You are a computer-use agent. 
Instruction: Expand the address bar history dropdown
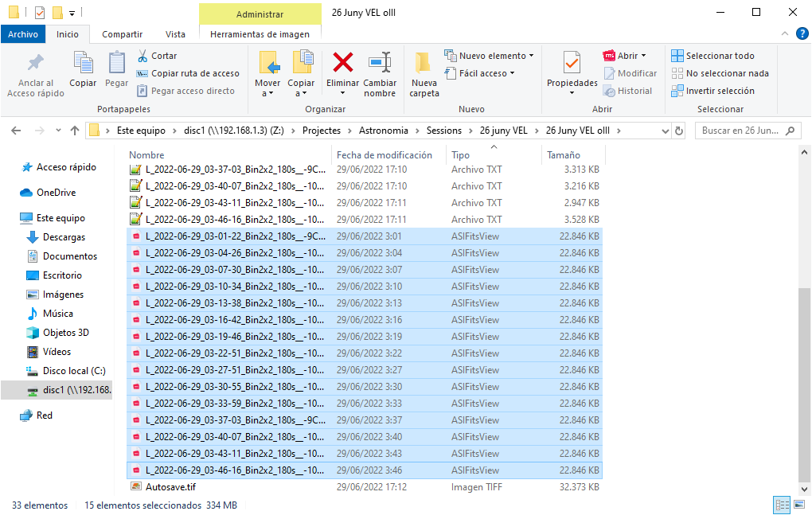[666, 131]
